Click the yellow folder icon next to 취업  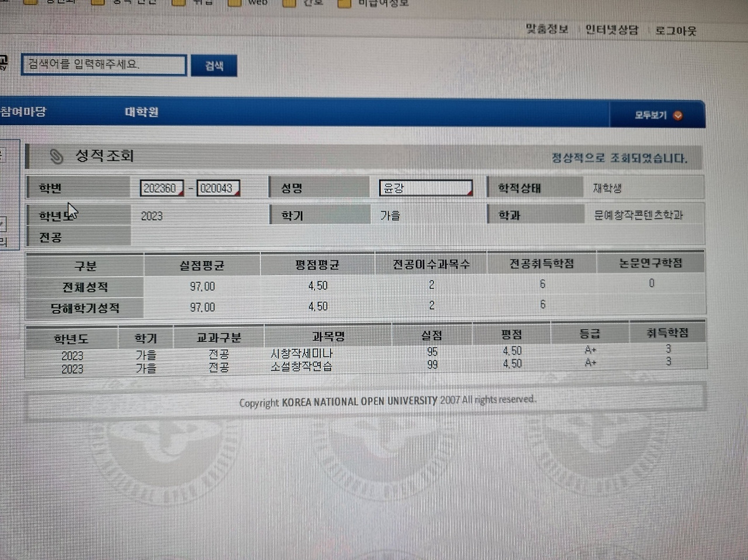click(x=177, y=3)
